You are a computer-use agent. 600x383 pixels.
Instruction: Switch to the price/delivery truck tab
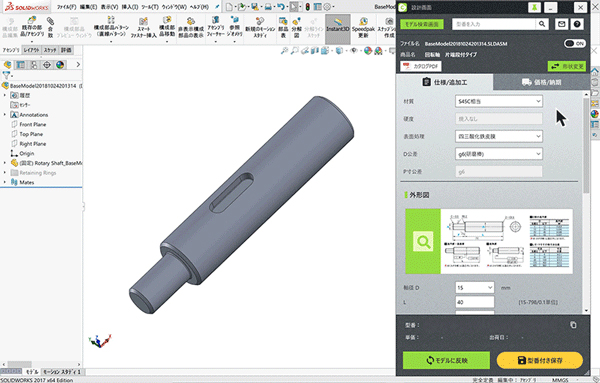coord(541,82)
